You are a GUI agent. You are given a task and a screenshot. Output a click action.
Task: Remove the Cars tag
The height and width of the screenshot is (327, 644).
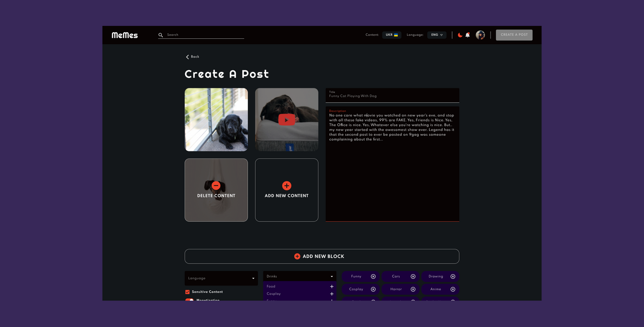pyautogui.click(x=413, y=277)
